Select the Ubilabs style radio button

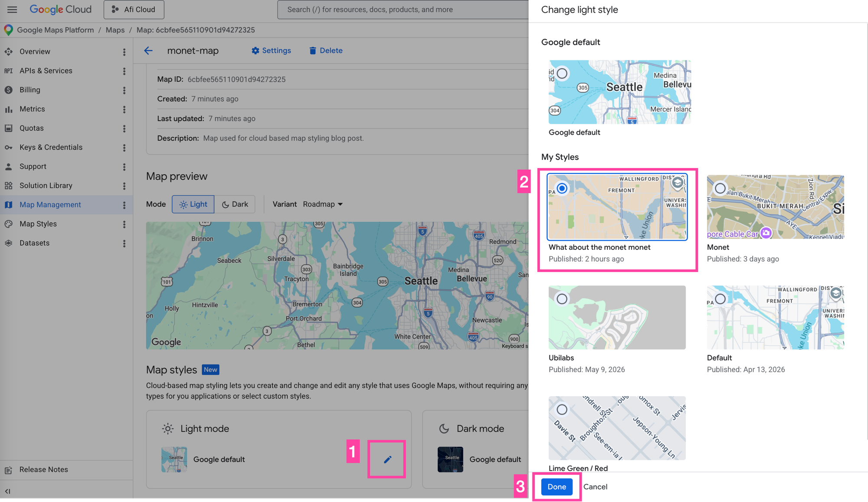pyautogui.click(x=562, y=299)
